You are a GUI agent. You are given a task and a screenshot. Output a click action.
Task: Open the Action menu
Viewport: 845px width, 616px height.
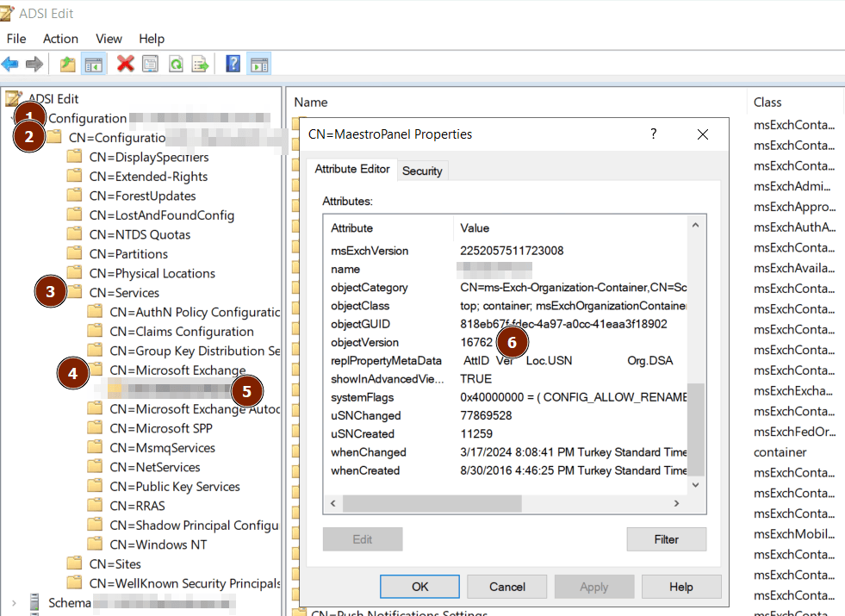(60, 39)
